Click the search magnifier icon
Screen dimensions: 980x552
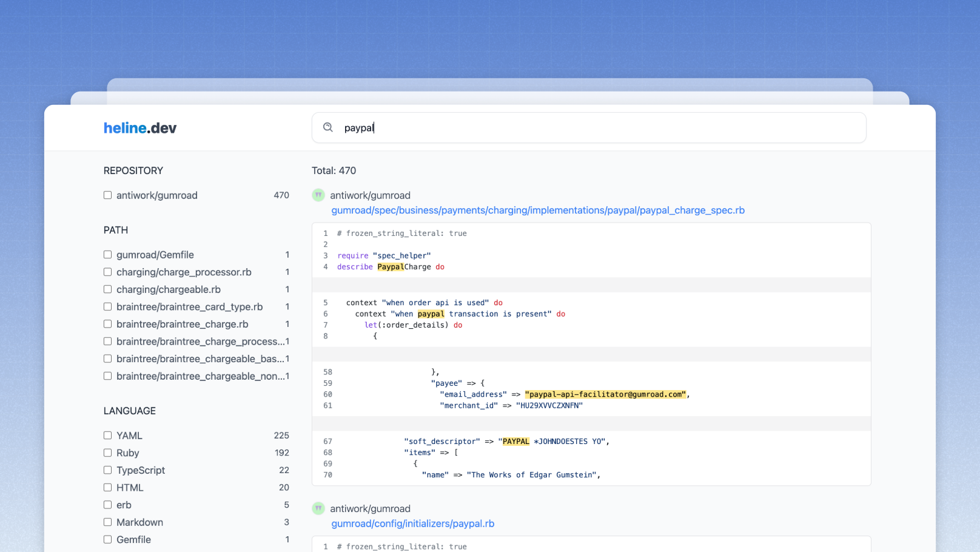(328, 127)
